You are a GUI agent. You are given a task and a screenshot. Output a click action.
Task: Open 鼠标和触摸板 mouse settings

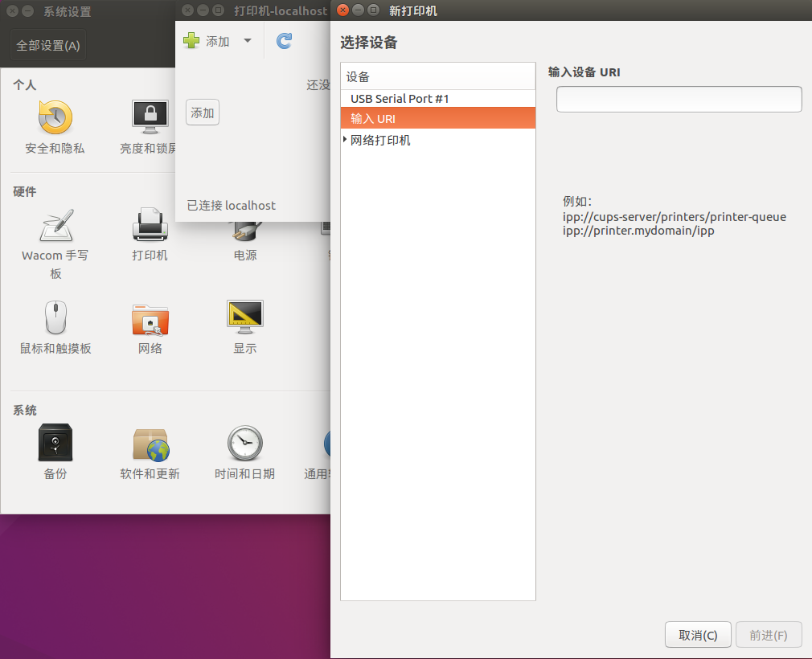tap(55, 327)
